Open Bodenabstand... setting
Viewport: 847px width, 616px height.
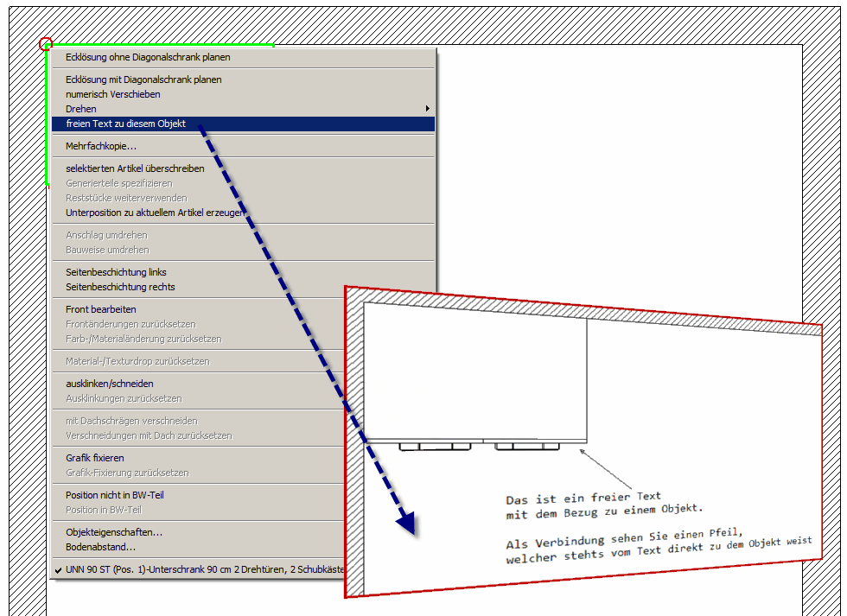[x=100, y=547]
